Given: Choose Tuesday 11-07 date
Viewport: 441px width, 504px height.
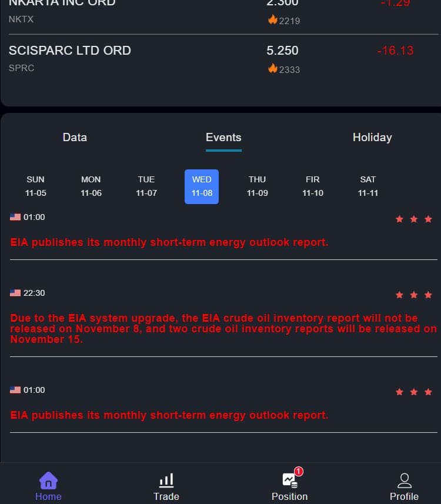Looking at the screenshot, I should pyautogui.click(x=146, y=186).
